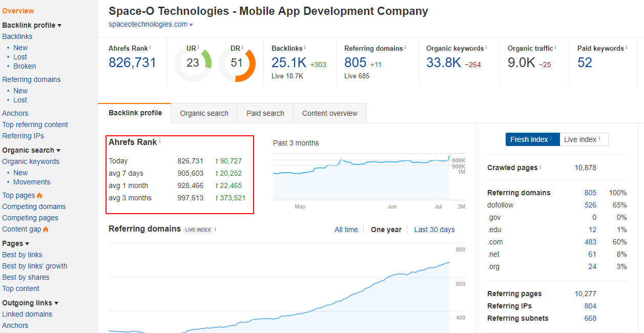Click info icon after the LIVE INDEX badge

pos(215,229)
